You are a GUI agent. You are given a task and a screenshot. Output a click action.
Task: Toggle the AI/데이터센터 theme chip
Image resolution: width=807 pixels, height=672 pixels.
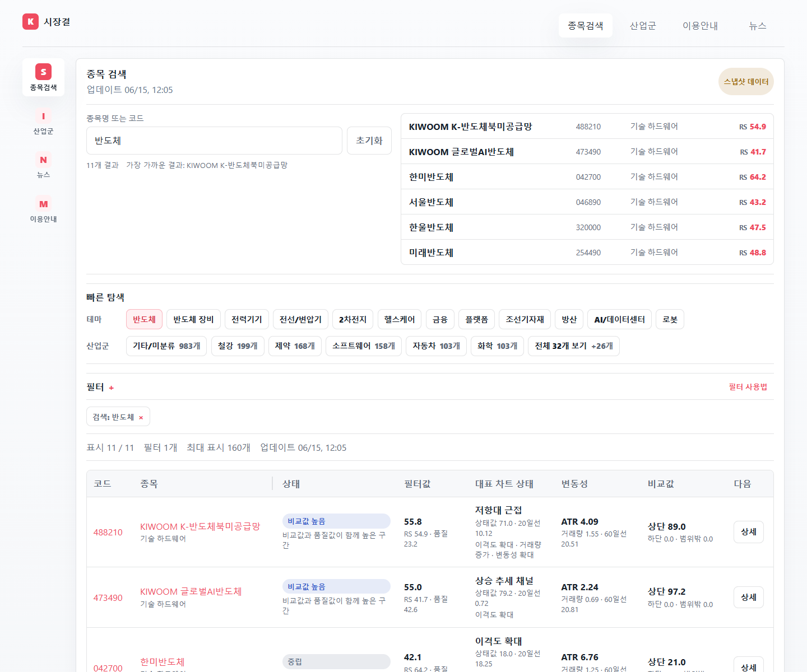click(619, 319)
